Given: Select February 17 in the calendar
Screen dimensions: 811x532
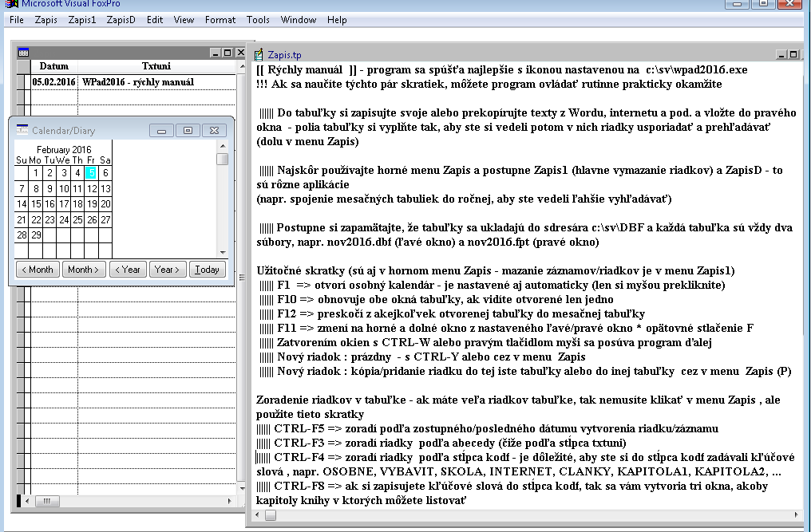Looking at the screenshot, I should [64, 204].
